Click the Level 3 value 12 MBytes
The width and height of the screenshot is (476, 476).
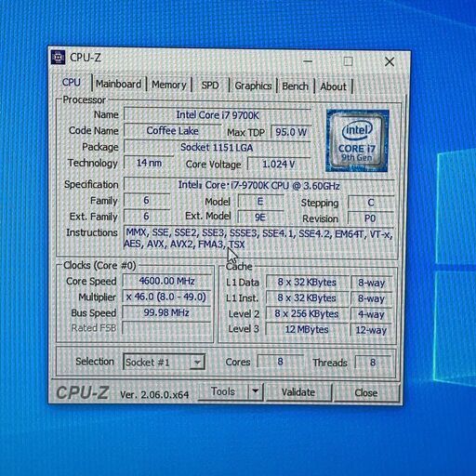pos(307,329)
